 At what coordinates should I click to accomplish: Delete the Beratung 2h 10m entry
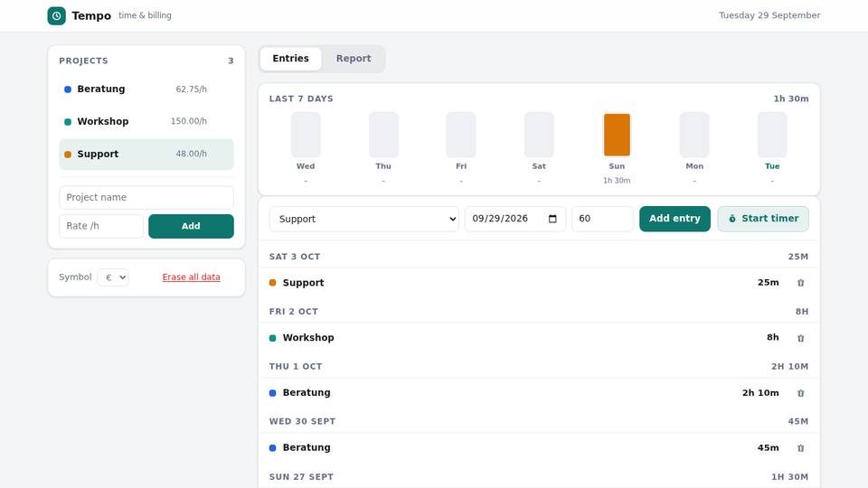pyautogui.click(x=800, y=393)
